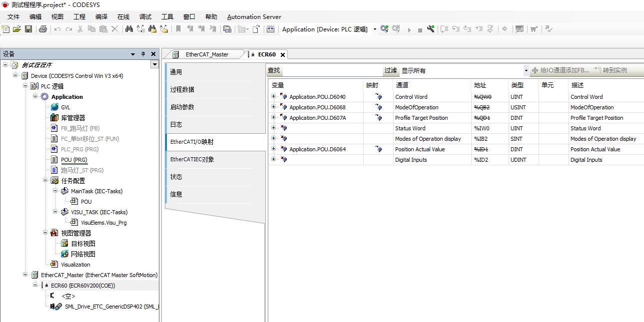644x322 pixels.
Task: Select the 通用 side tab
Action: (215, 72)
